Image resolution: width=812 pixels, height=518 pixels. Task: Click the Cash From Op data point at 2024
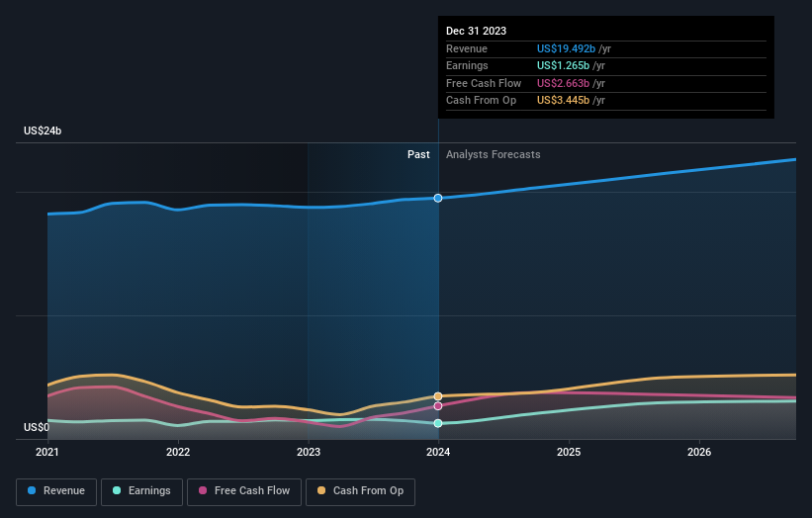[x=438, y=396]
